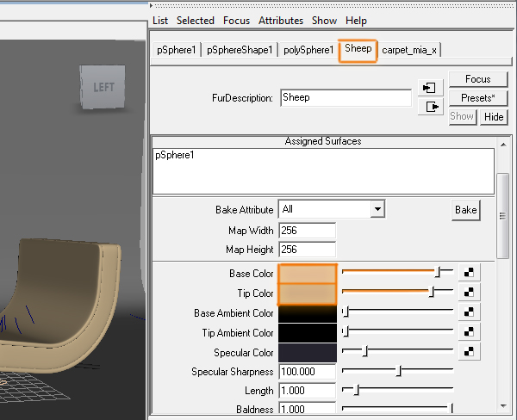
Task: Click the FurDescription name field
Action: click(346, 97)
